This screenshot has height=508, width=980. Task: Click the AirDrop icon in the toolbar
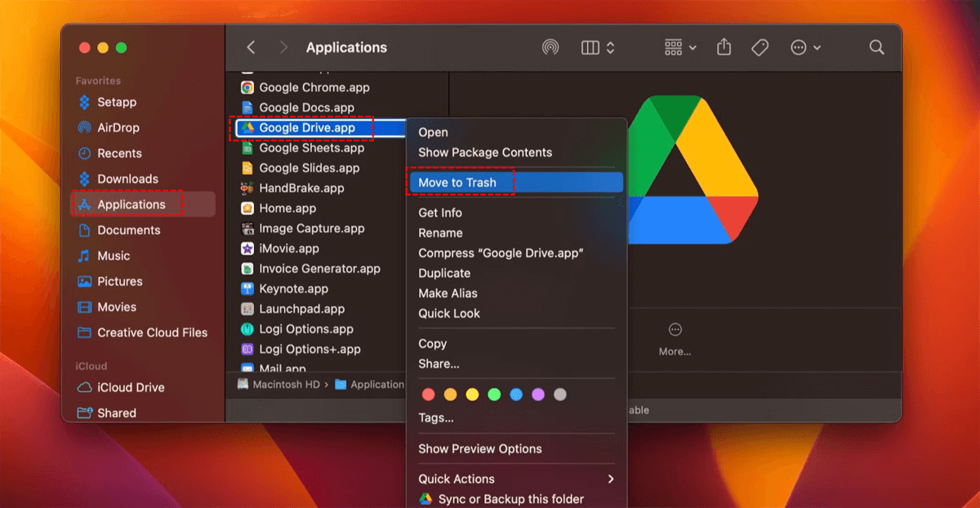[550, 47]
